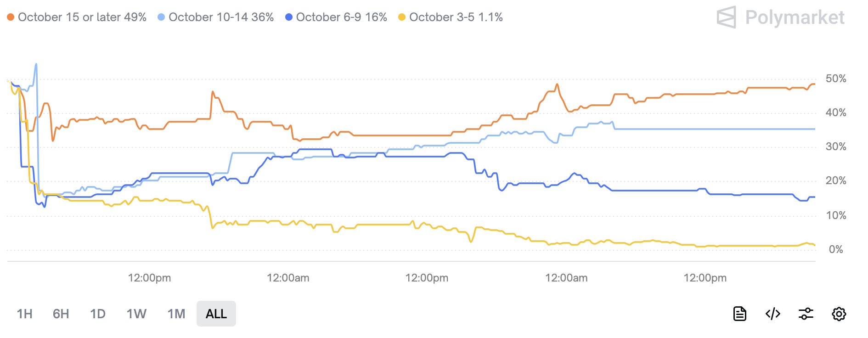Open the chart adjustment sliders icon

(x=806, y=314)
